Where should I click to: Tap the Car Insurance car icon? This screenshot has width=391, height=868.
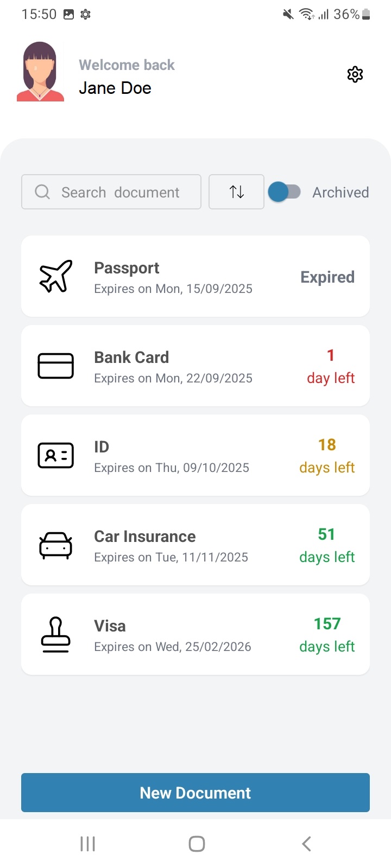[55, 545]
